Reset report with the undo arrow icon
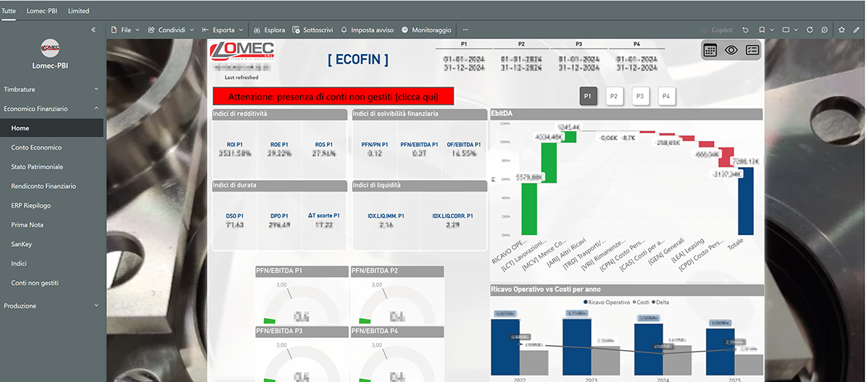868x382 pixels. coord(746,30)
